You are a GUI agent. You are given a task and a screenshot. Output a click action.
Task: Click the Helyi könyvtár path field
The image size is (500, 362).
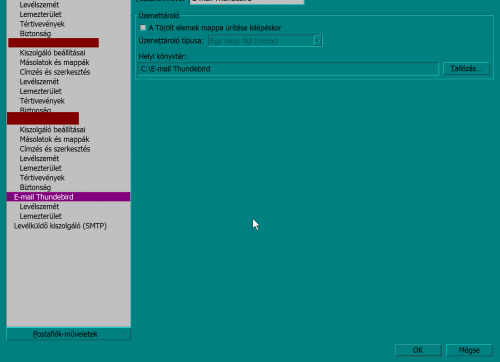point(288,69)
